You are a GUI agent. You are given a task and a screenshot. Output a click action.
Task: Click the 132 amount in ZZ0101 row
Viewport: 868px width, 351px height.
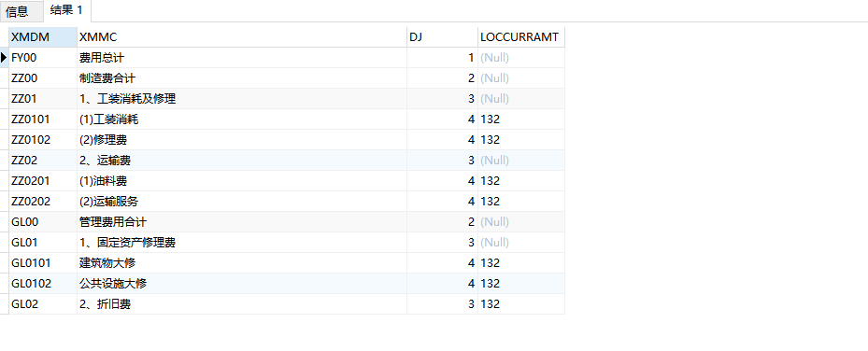521,119
